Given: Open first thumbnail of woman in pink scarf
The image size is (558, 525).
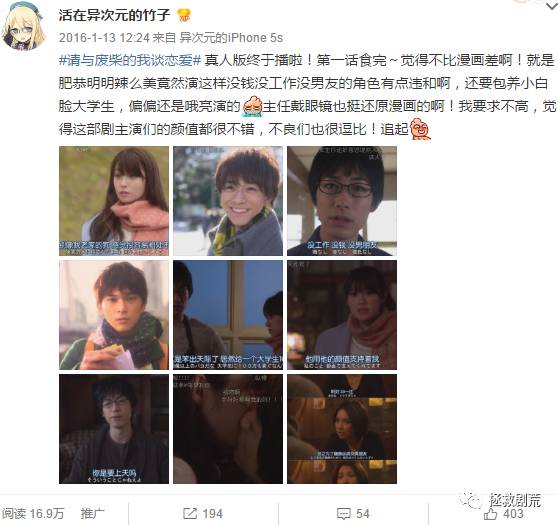Looking at the screenshot, I should pos(114,201).
